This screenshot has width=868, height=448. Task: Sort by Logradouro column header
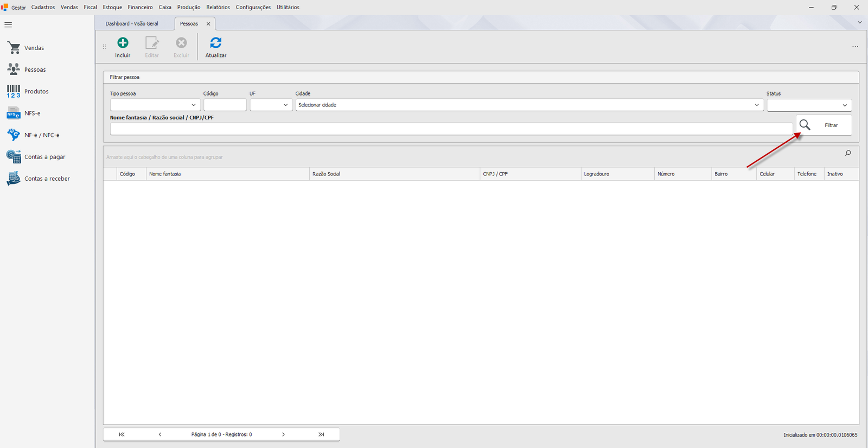pos(617,174)
